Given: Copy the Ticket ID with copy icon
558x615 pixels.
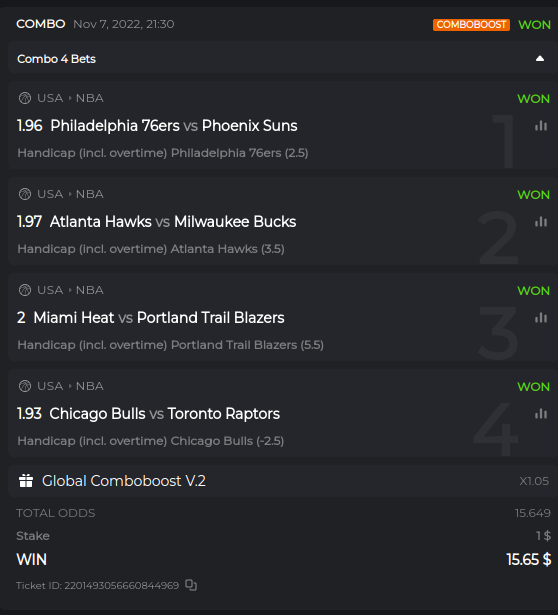Looking at the screenshot, I should (x=191, y=585).
